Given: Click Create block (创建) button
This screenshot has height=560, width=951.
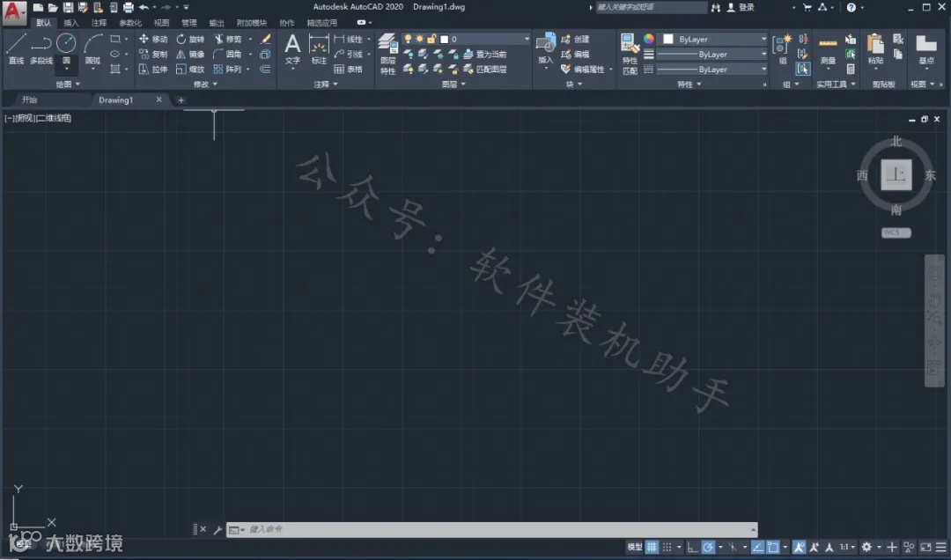Looking at the screenshot, I should tap(575, 39).
